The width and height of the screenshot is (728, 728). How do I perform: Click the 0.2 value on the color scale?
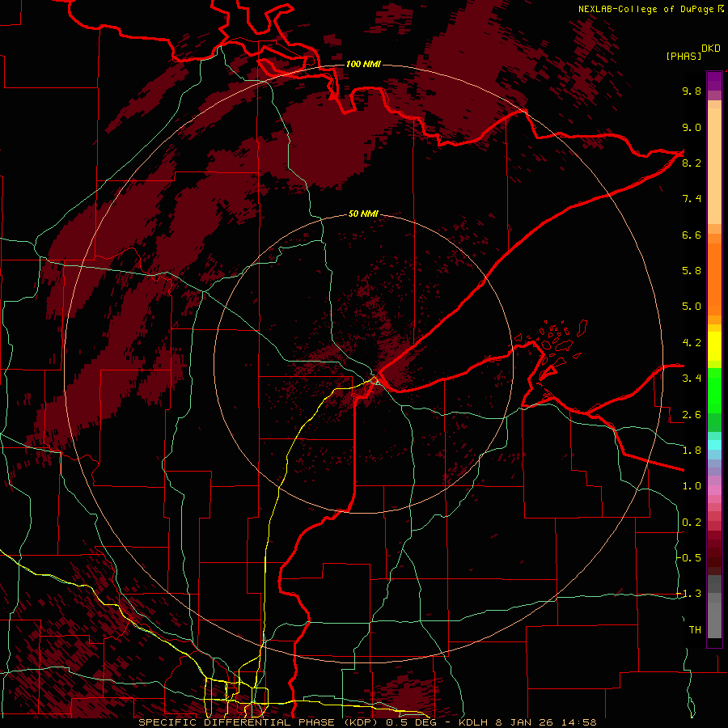tap(692, 523)
